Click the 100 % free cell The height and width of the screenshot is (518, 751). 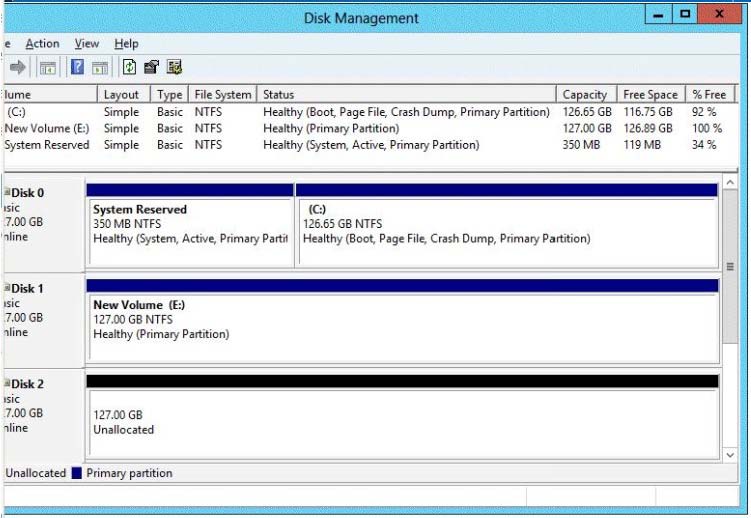pyautogui.click(x=707, y=128)
